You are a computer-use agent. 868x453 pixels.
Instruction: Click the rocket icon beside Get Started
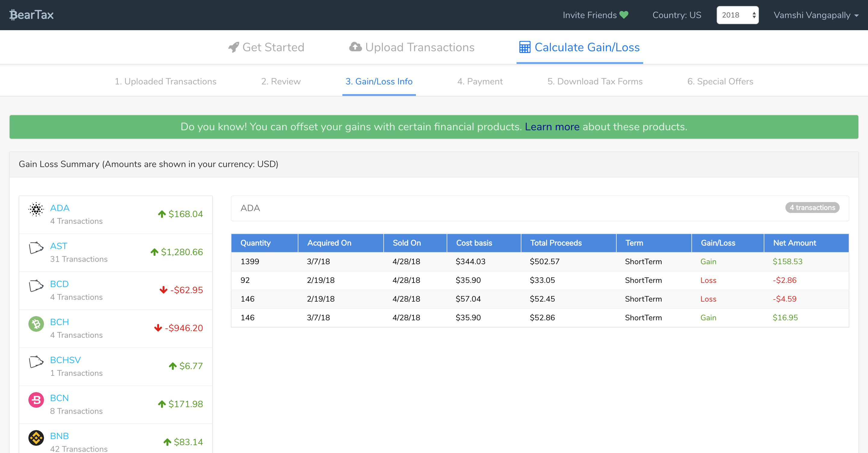point(233,47)
